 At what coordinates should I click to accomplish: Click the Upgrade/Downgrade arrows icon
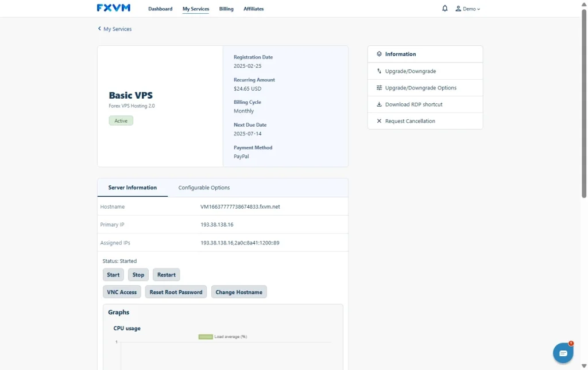[x=379, y=71]
